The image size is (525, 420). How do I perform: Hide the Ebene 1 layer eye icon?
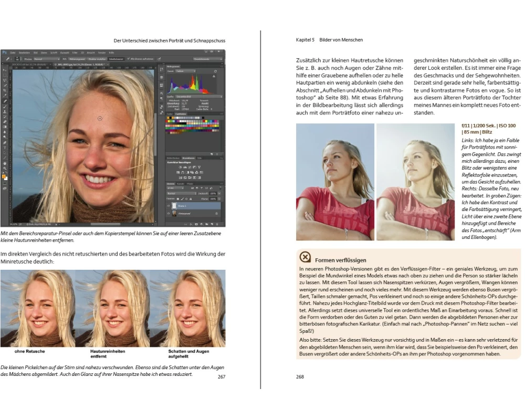pyautogui.click(x=169, y=206)
